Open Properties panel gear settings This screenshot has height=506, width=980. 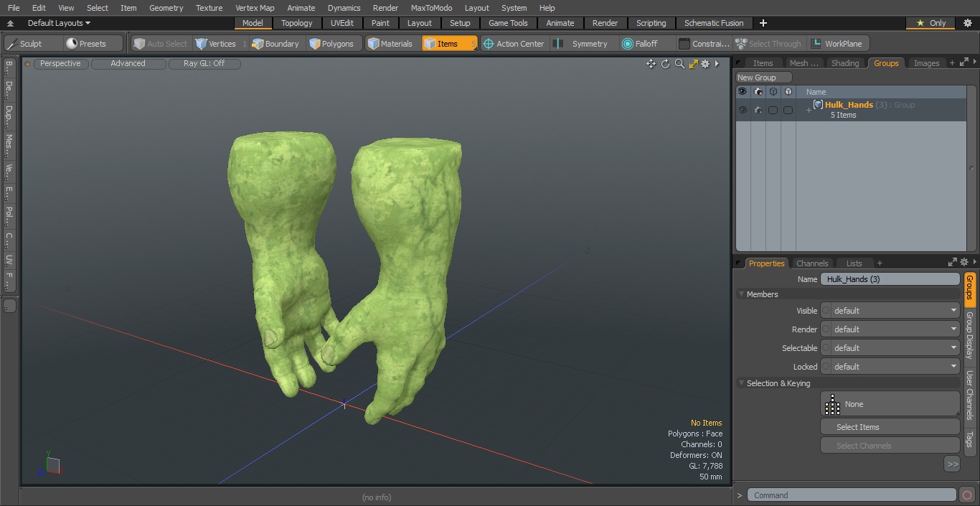964,263
